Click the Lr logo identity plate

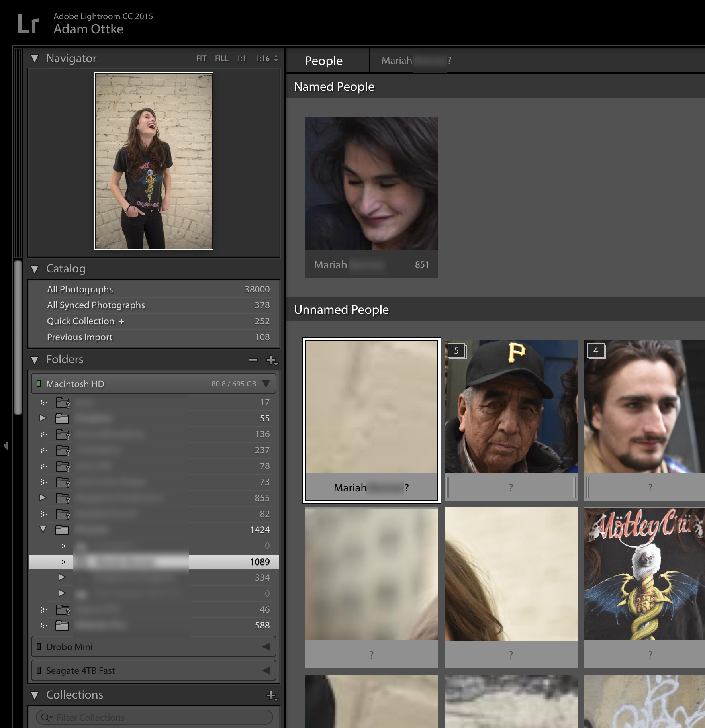[x=28, y=24]
